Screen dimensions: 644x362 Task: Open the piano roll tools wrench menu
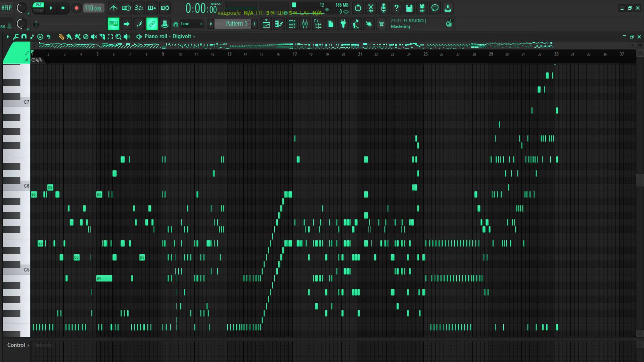pos(16,37)
